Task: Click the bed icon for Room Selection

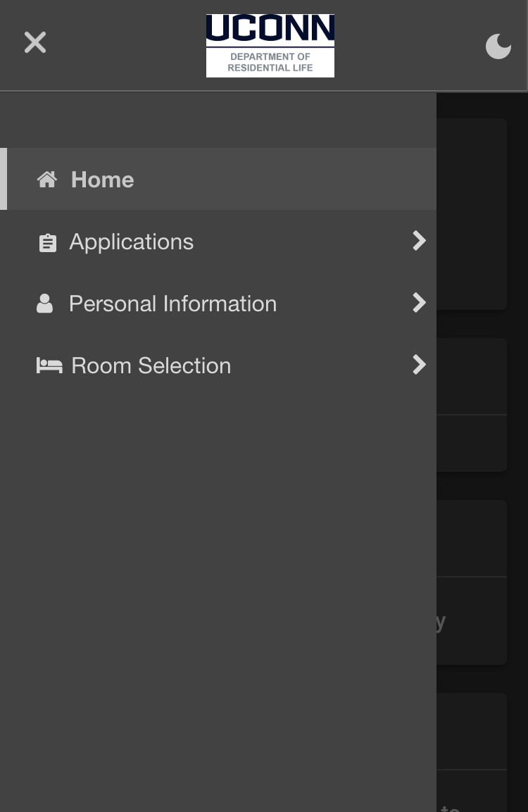Action: 49,366
